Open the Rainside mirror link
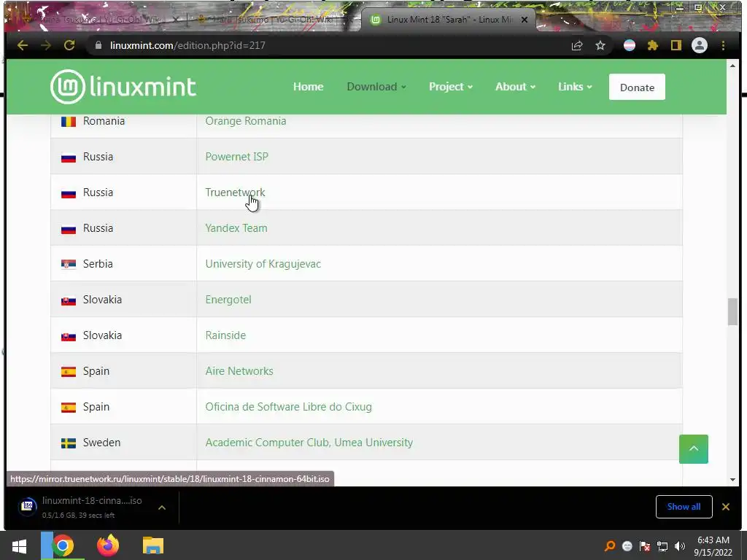 click(225, 335)
